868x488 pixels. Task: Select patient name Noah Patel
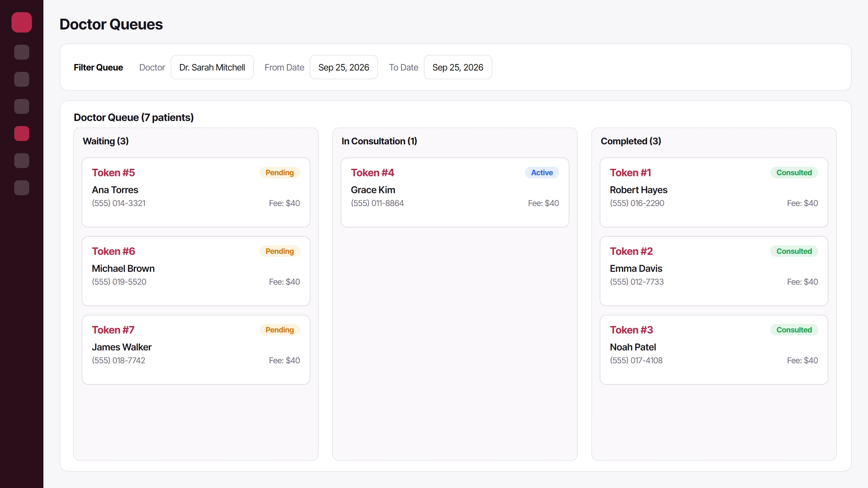(633, 347)
